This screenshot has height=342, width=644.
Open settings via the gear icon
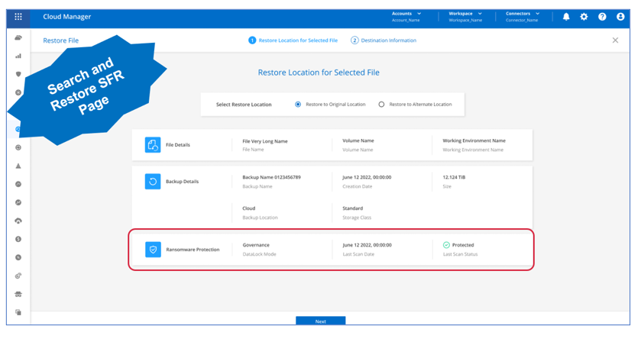(584, 16)
